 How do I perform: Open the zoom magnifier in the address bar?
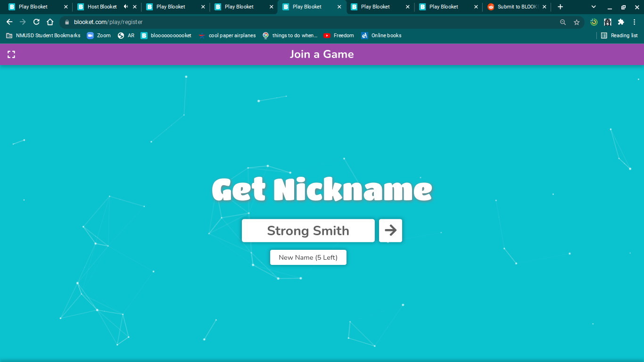pos(563,22)
